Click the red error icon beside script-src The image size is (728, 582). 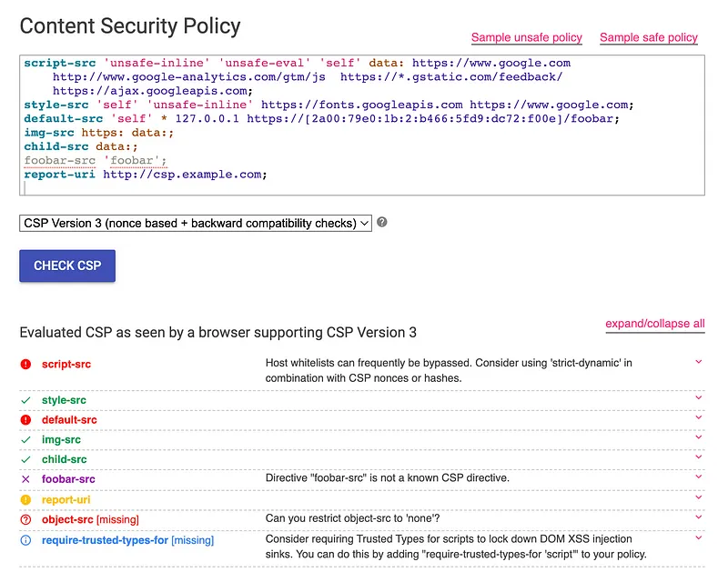(x=25, y=365)
